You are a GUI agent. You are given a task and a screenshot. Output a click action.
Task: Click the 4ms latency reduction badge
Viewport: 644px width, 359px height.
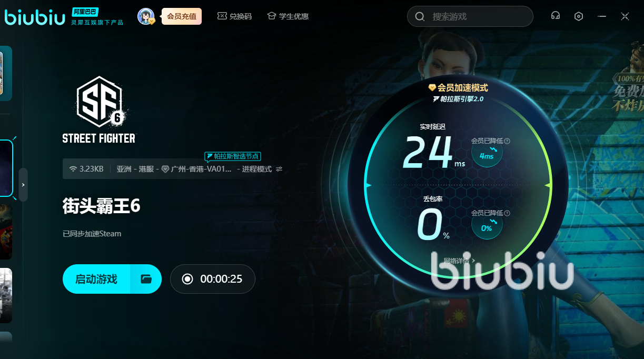click(x=487, y=155)
